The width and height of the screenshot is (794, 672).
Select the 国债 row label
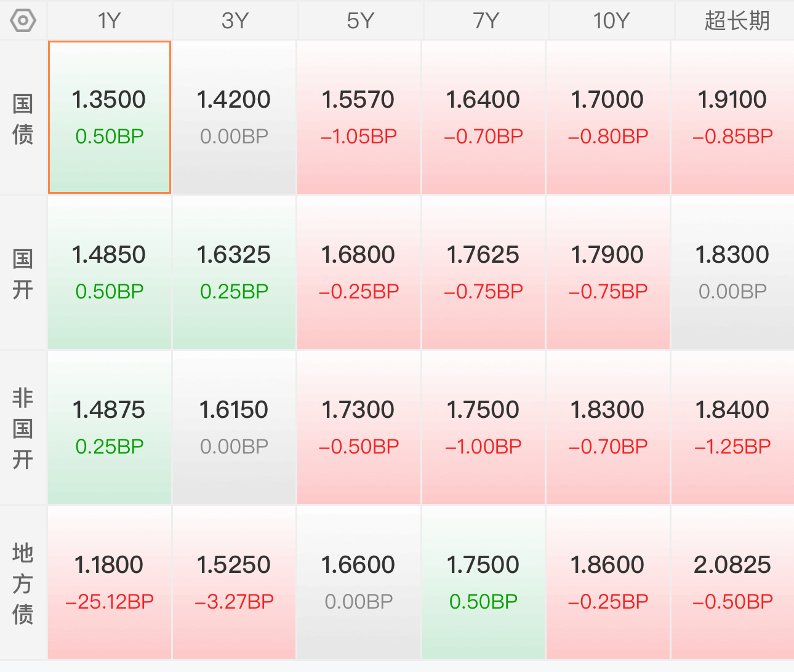pyautogui.click(x=23, y=119)
